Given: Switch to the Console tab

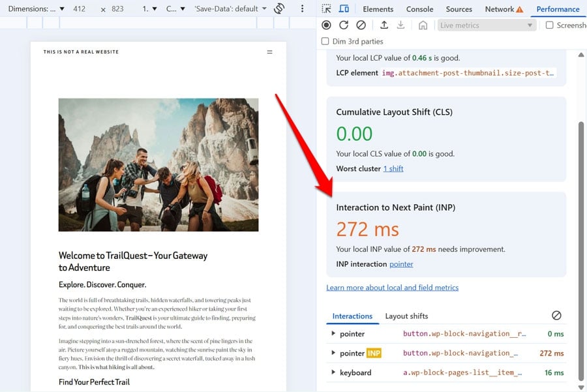Looking at the screenshot, I should click(419, 8).
